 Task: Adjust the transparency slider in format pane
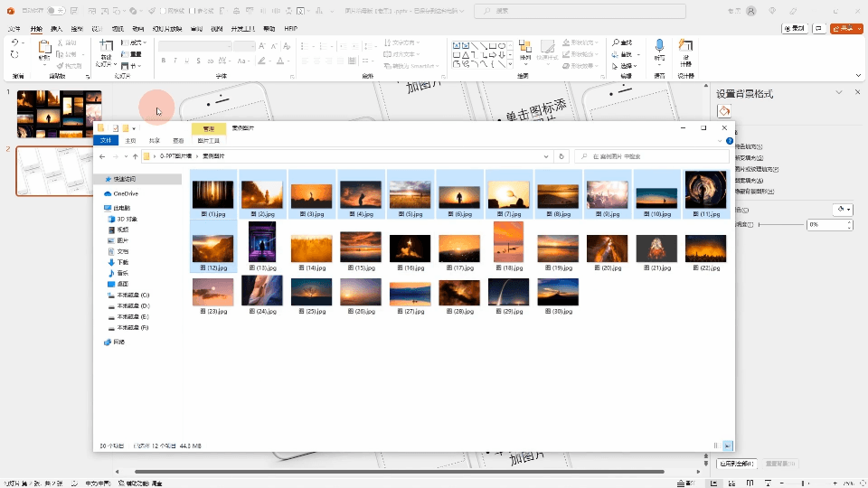tap(781, 224)
